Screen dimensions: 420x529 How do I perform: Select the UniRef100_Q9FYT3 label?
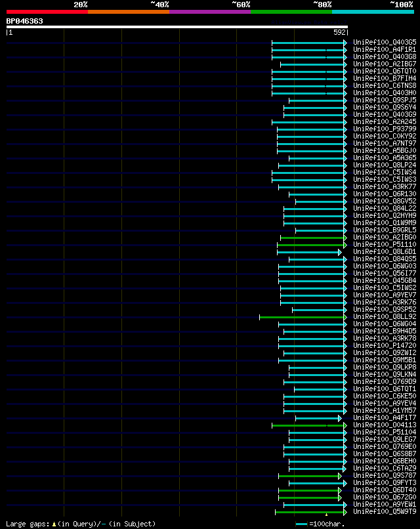coord(385,483)
